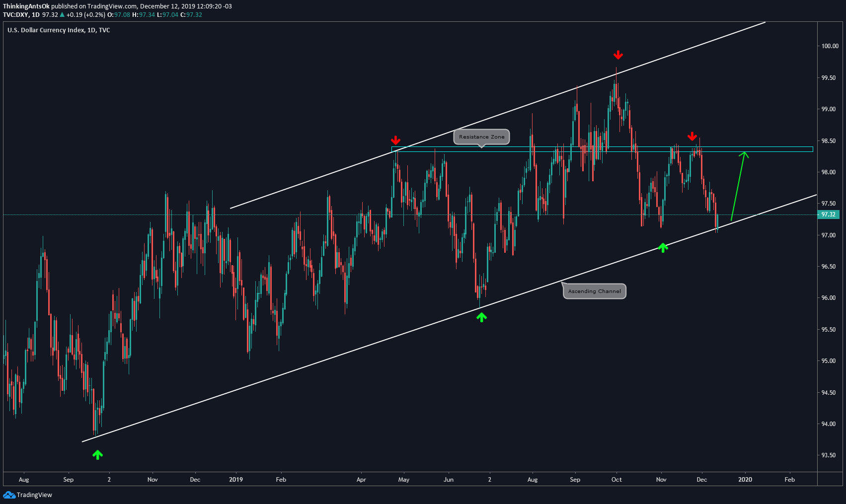Click the 98.50 price axis label
846x504 pixels.
pyautogui.click(x=829, y=141)
